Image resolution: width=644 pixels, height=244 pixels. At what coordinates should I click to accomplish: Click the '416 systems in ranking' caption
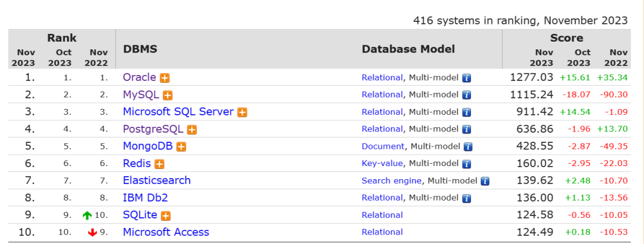coord(521,20)
